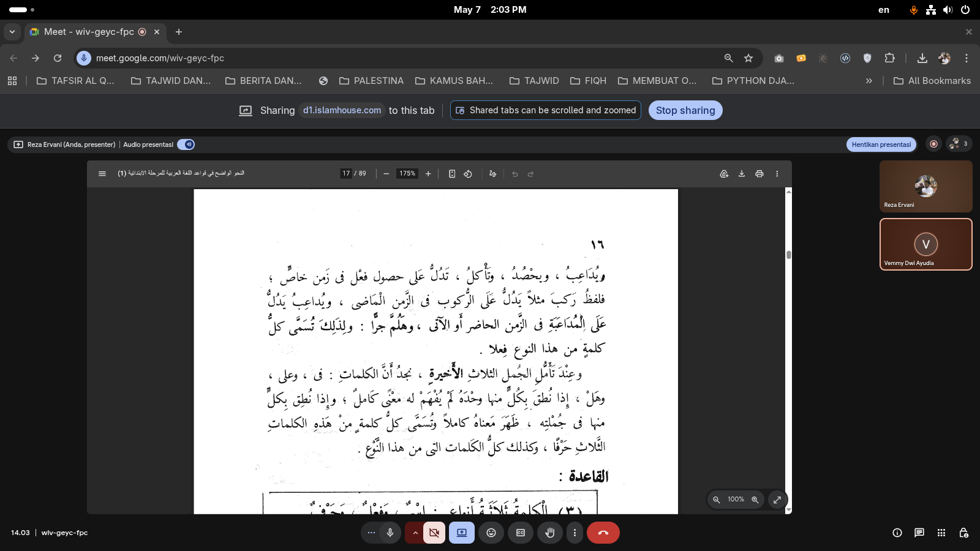The image size is (980, 551).
Task: Turn on the Meet camera
Action: [434, 533]
